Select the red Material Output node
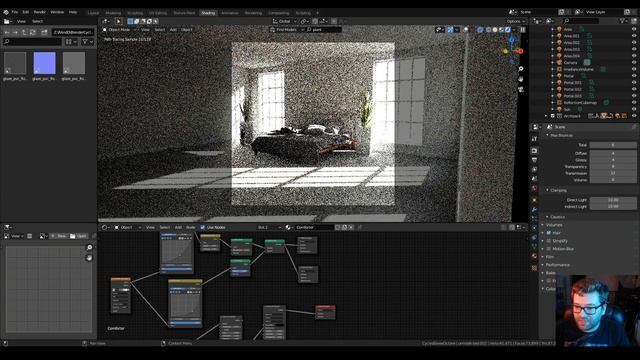The height and width of the screenshot is (360, 640). (325, 312)
